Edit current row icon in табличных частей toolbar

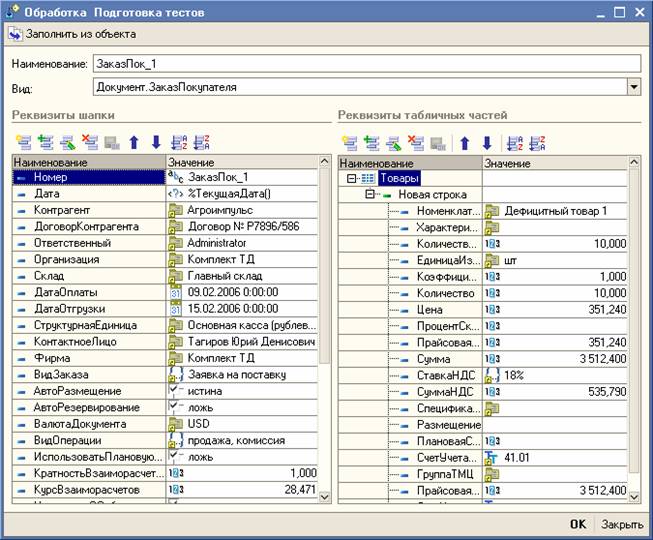[394, 143]
